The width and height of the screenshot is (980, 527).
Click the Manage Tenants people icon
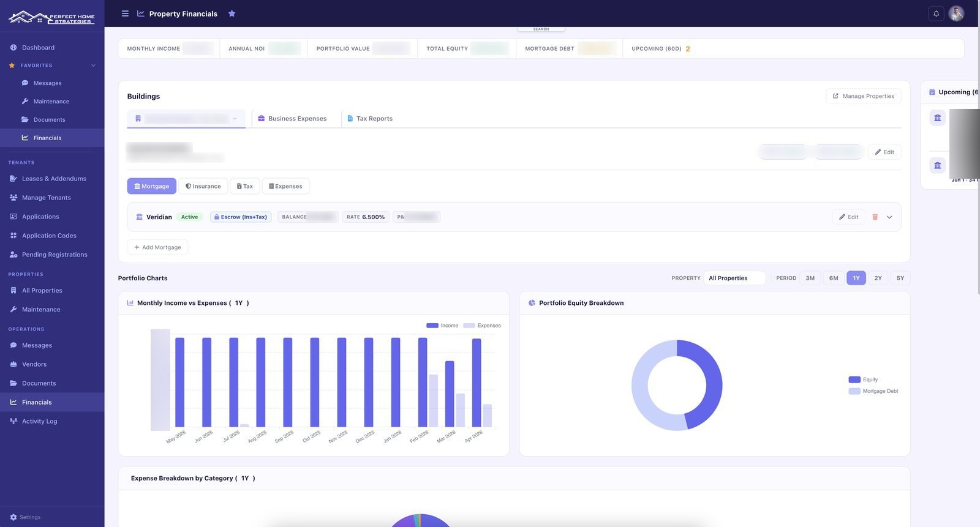click(x=13, y=198)
